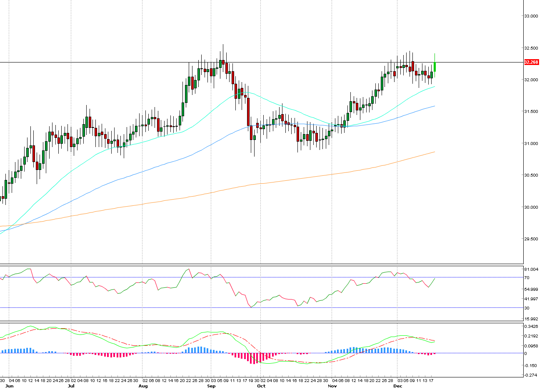
Task: Select the cyan short-term moving average line
Action: (x=217, y=107)
